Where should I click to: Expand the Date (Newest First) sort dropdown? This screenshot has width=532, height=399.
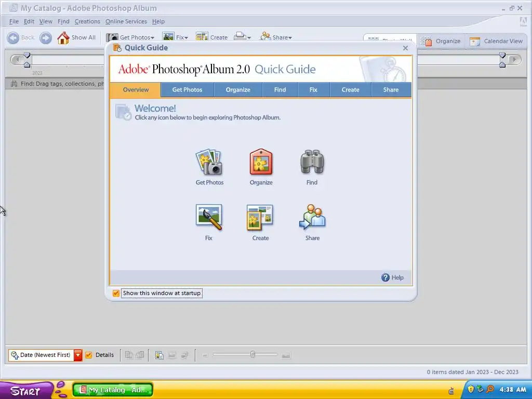78,355
